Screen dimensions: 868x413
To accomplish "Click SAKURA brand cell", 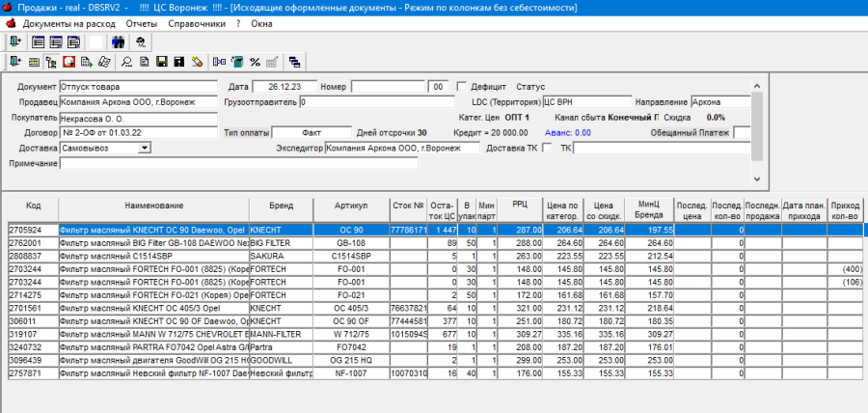I will [282, 256].
